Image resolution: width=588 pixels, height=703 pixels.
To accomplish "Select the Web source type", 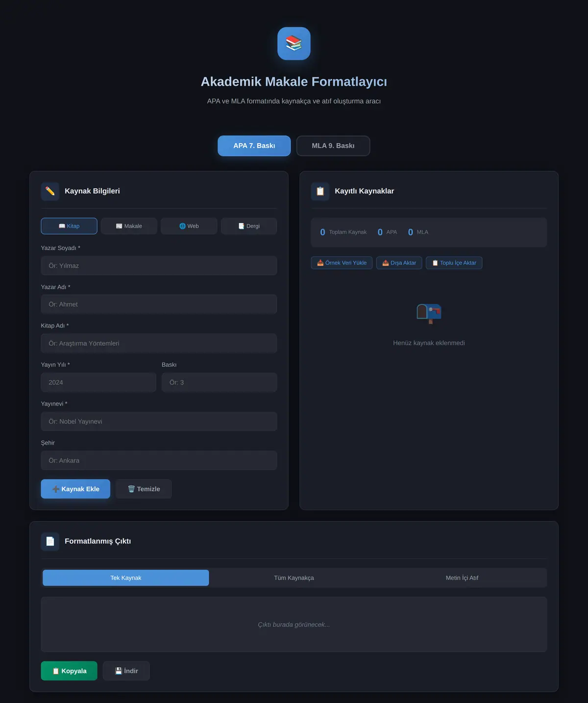I will 189,226.
